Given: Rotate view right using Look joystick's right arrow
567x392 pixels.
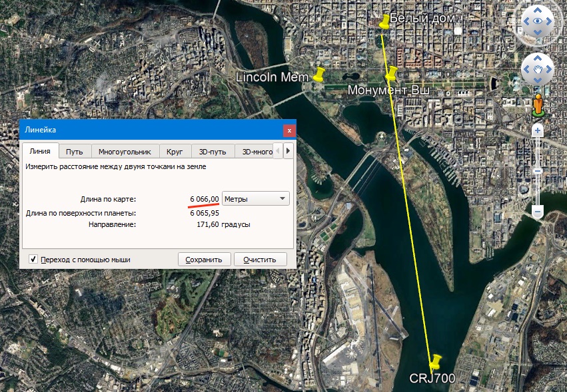Looking at the screenshot, I should click(549, 21).
